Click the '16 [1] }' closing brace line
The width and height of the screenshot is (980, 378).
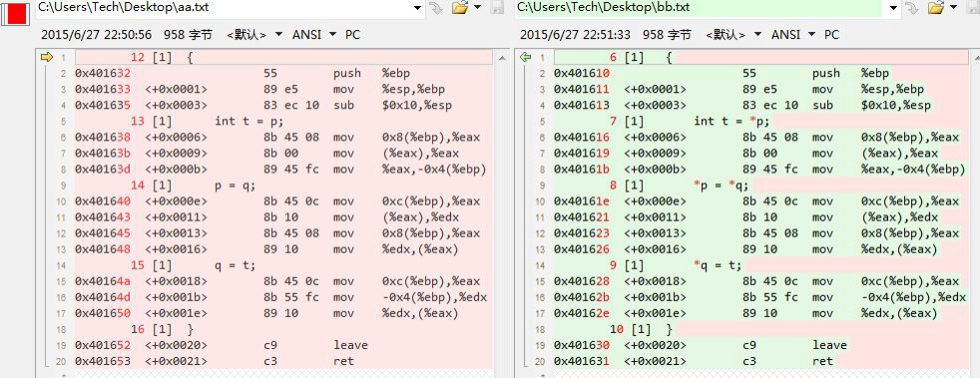coord(284,329)
